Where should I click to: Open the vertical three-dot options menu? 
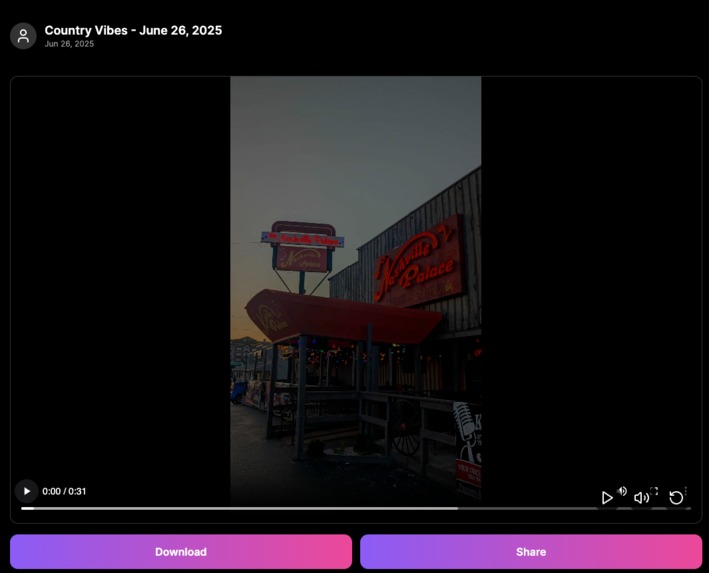pos(686,491)
